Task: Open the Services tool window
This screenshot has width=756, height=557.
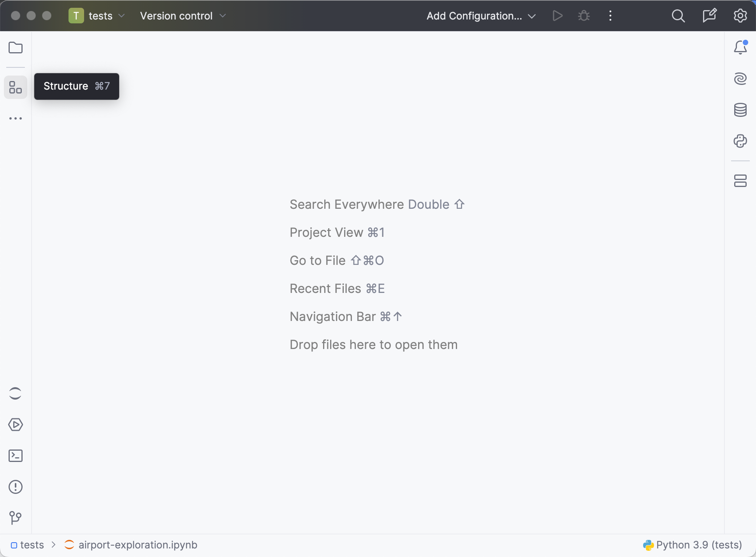Action: pyautogui.click(x=16, y=425)
